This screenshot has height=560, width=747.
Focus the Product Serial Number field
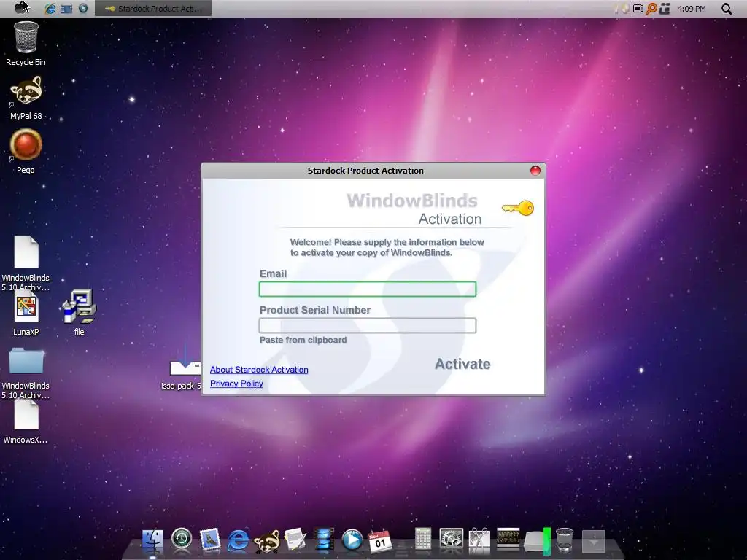(368, 326)
